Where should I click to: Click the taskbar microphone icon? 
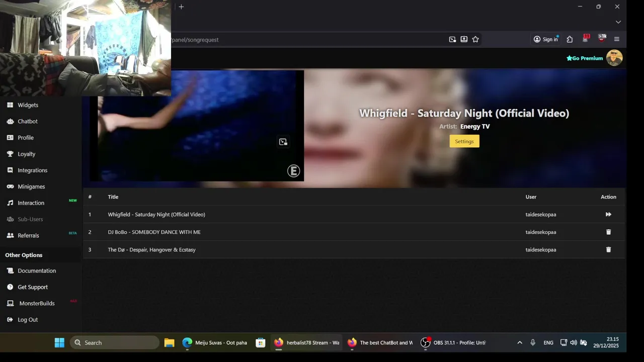point(533,342)
